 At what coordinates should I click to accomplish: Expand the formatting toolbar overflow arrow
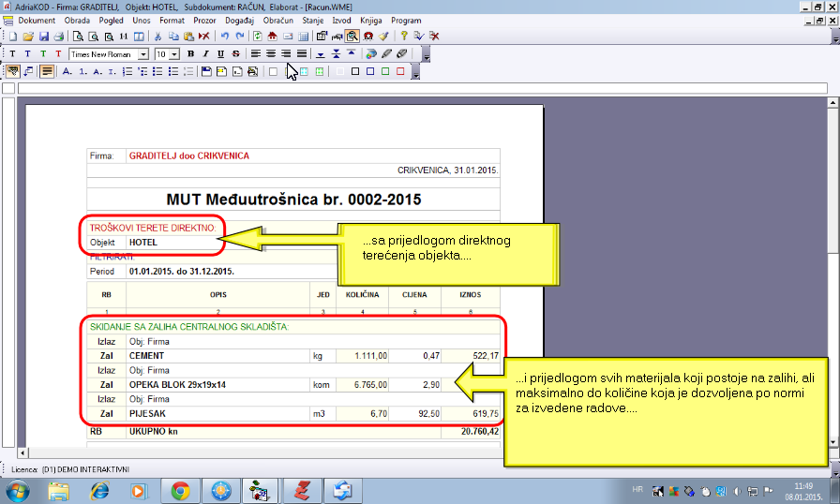coord(426,54)
